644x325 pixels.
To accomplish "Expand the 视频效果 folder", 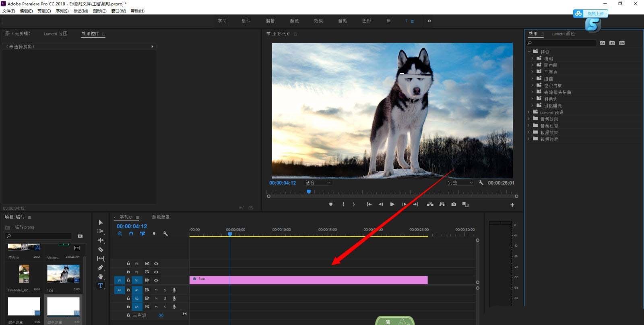I will (529, 132).
